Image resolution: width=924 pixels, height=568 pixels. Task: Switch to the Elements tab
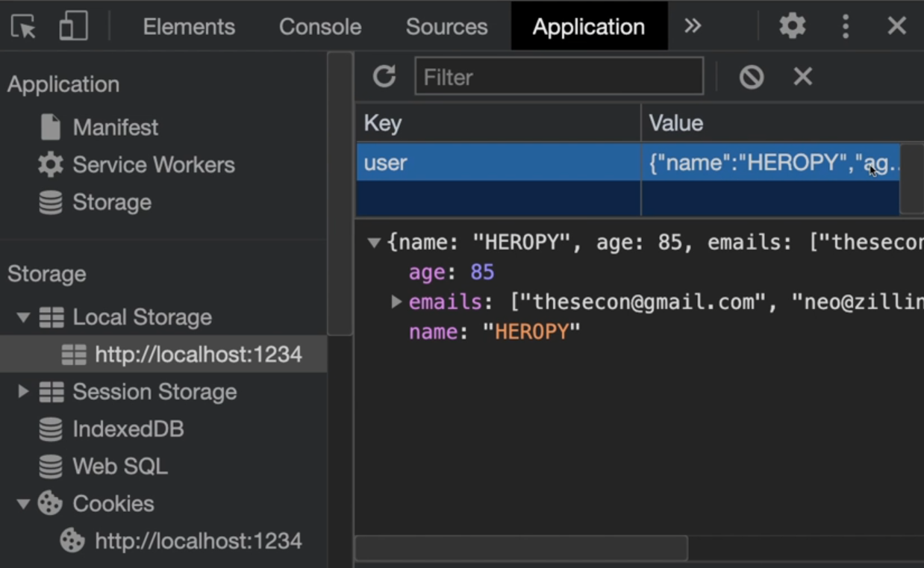189,26
